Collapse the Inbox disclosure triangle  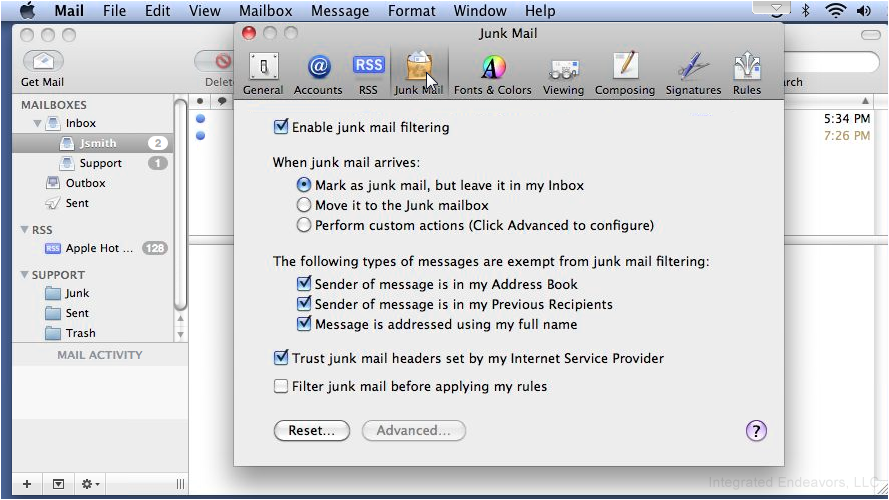pos(37,123)
